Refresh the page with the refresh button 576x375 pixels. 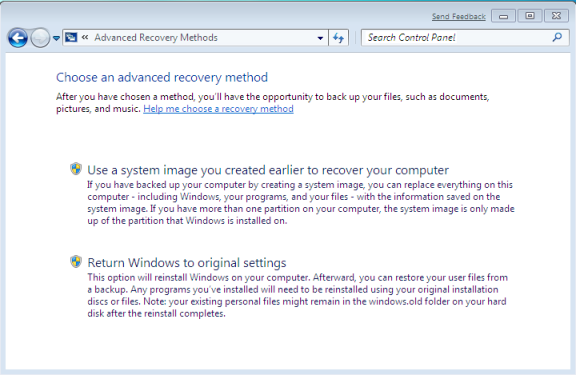coord(338,38)
